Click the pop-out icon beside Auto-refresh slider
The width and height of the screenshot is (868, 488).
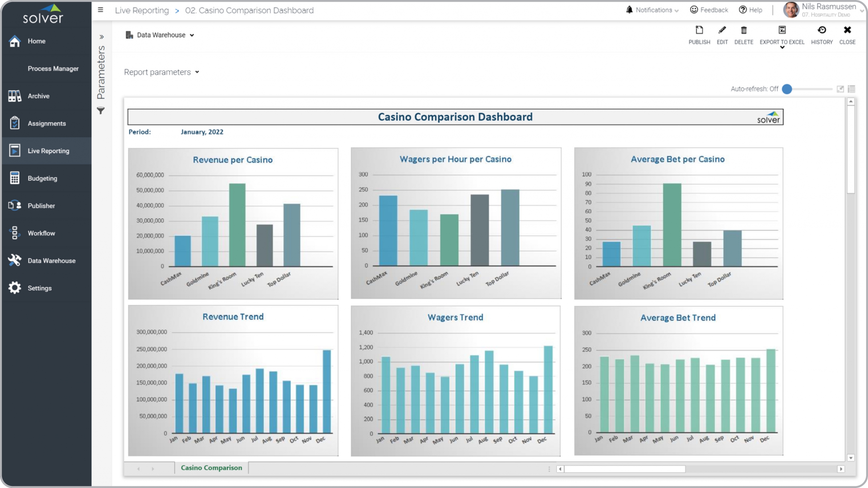(x=840, y=89)
